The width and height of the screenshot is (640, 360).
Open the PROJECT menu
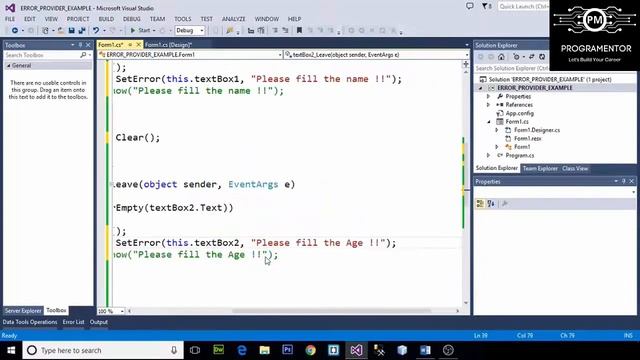(x=78, y=19)
